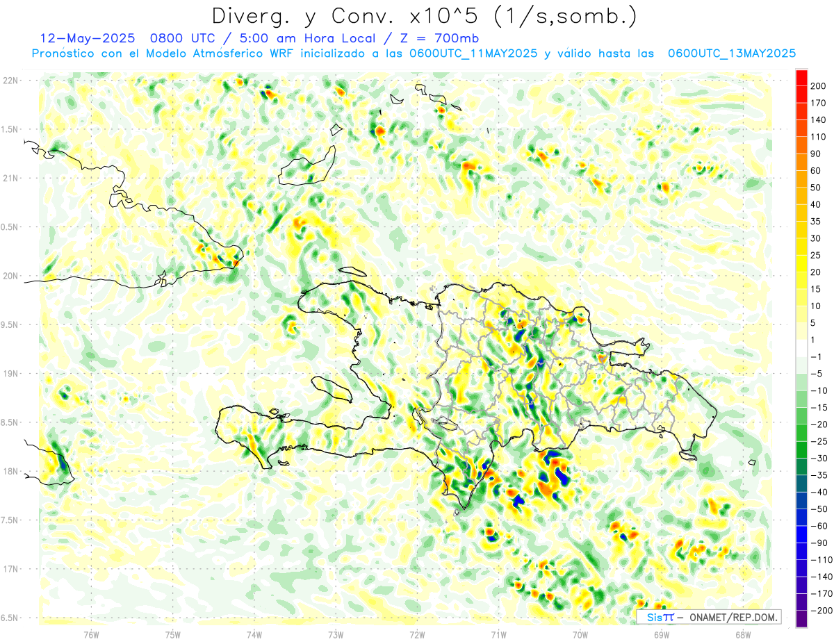This screenshot has height=644, width=834.
Task: Click the "0.5N" latitude label
Action: pos(10,227)
